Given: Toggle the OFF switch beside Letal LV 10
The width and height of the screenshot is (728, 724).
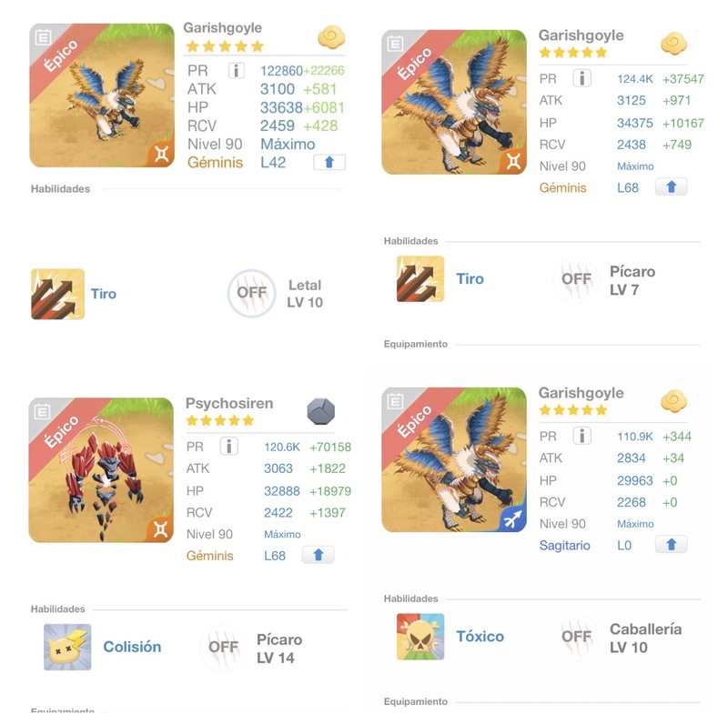Looking at the screenshot, I should click(251, 293).
